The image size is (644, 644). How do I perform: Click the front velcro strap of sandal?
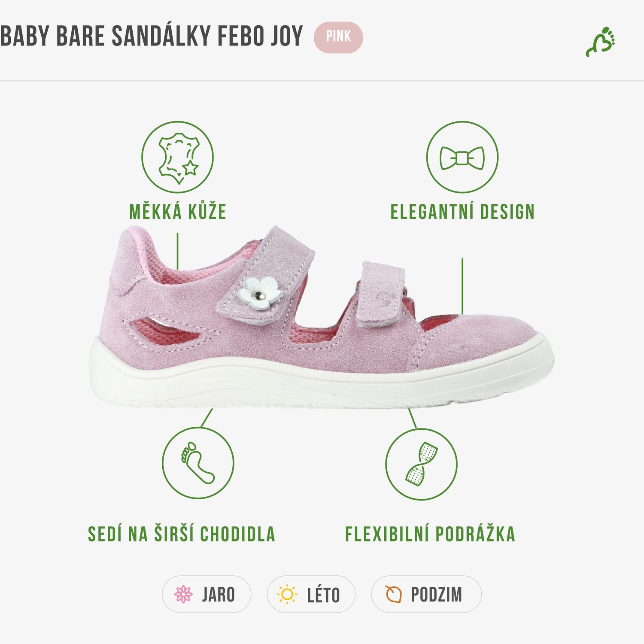[x=381, y=295]
